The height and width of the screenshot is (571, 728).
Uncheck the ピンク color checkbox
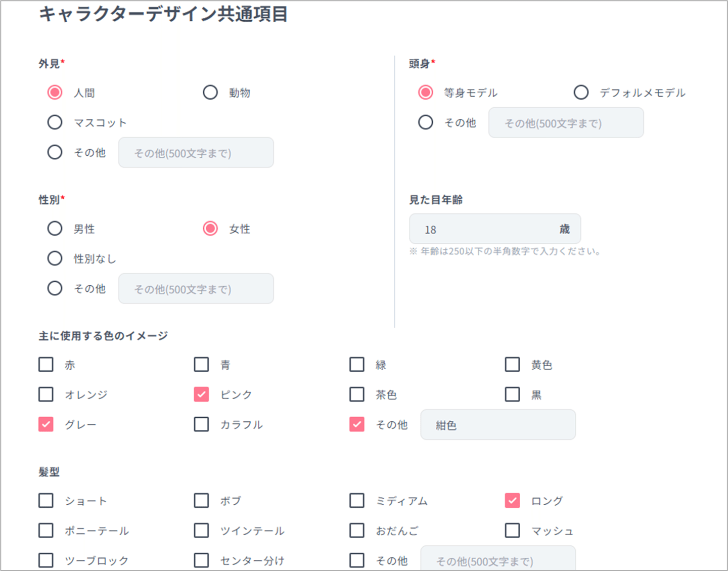(201, 394)
